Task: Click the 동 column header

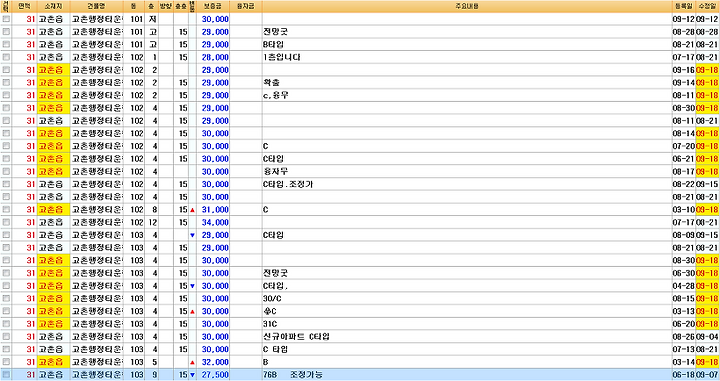Action: [x=134, y=6]
